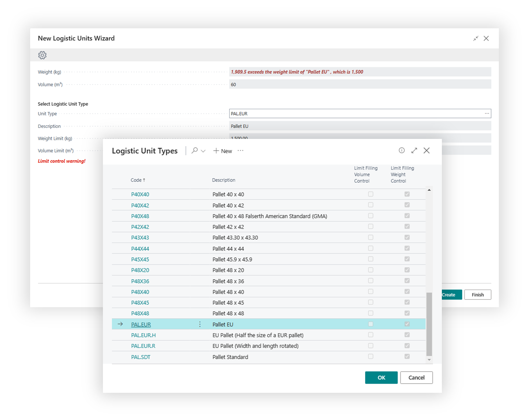The image size is (529, 420).
Task: Click the search magnifier in Logistic Unit Types
Action: (x=194, y=151)
